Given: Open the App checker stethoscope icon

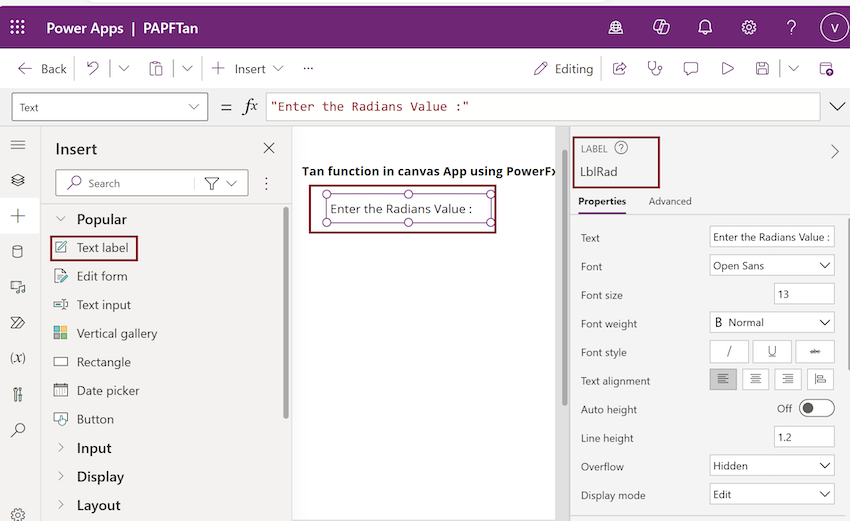Looking at the screenshot, I should [x=655, y=69].
